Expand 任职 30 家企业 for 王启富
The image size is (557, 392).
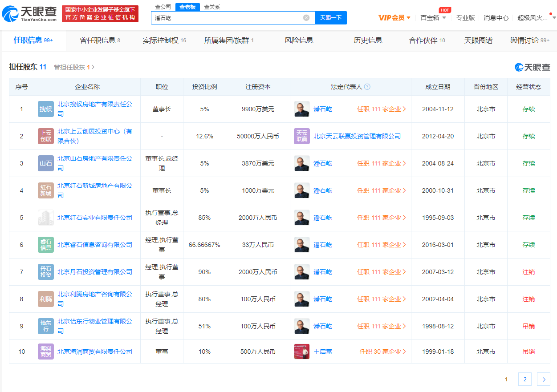coord(383,352)
